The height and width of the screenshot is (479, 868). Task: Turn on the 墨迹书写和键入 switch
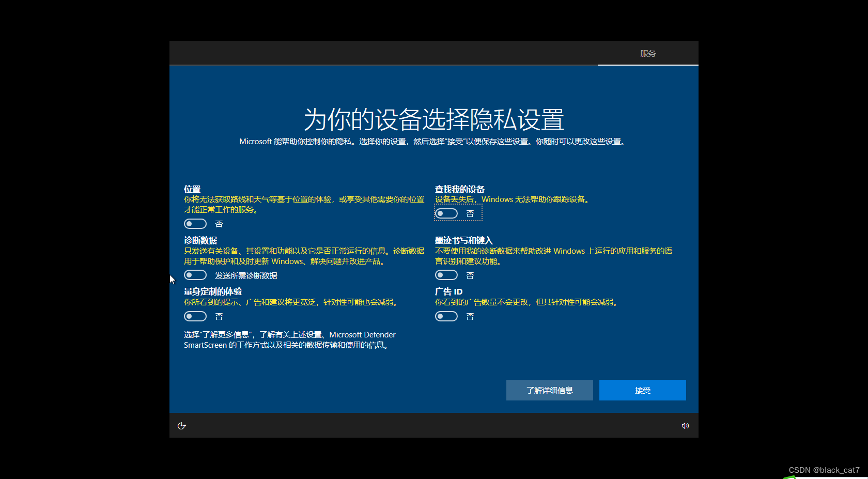[446, 275]
